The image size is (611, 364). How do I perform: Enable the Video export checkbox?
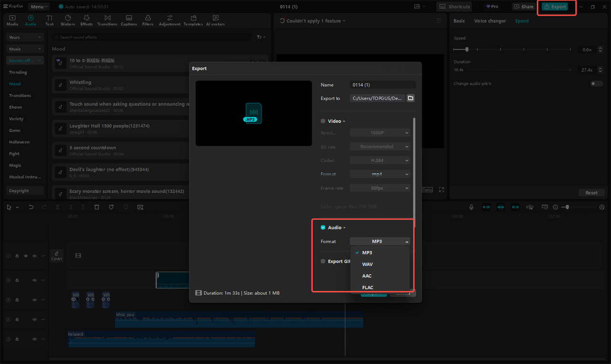[323, 121]
